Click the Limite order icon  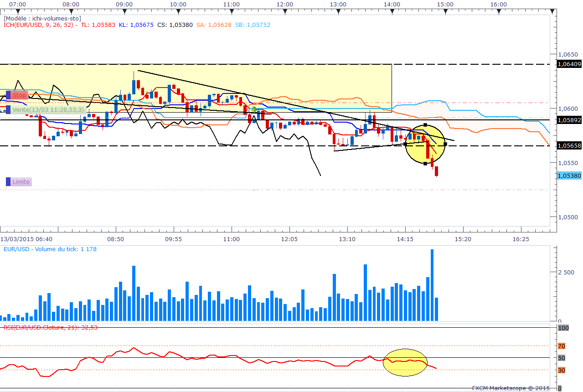coord(8,182)
